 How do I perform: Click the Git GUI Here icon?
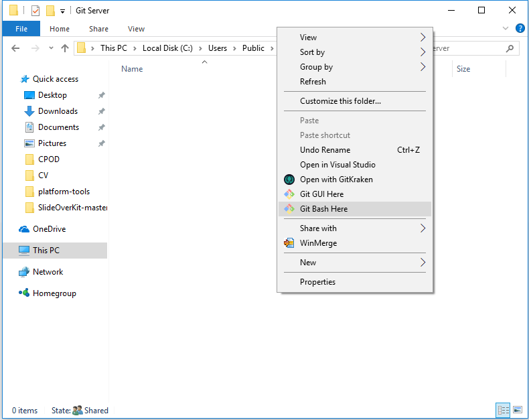coord(289,194)
